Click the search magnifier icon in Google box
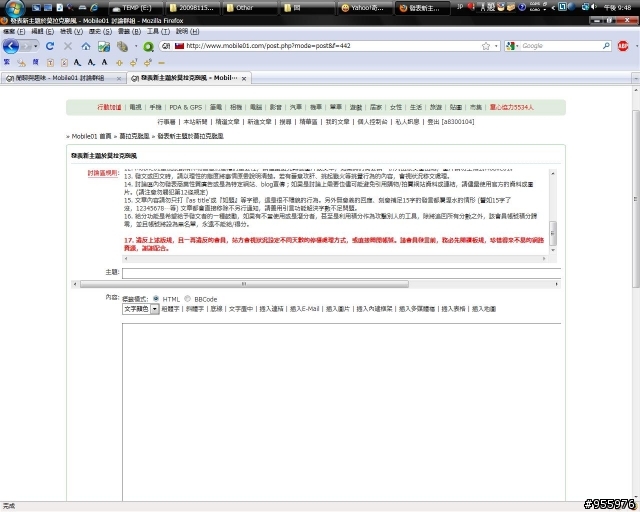 click(x=606, y=46)
